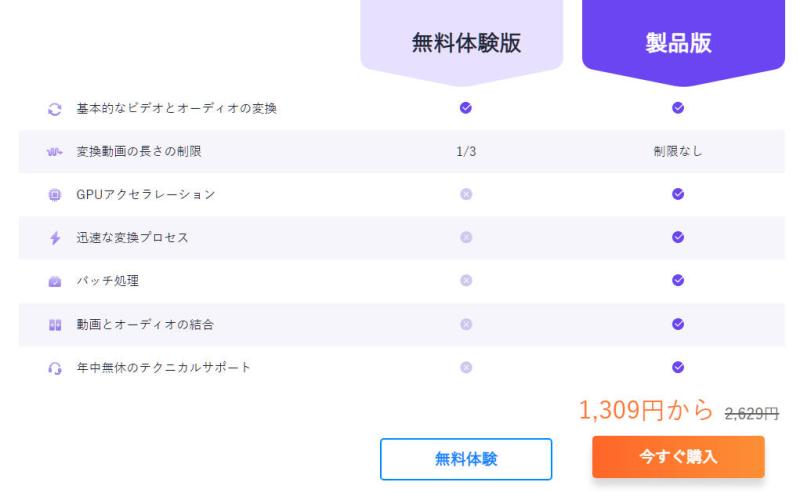Click the lightning bolt fast conversion icon
This screenshot has height=493, width=800.
click(55, 238)
